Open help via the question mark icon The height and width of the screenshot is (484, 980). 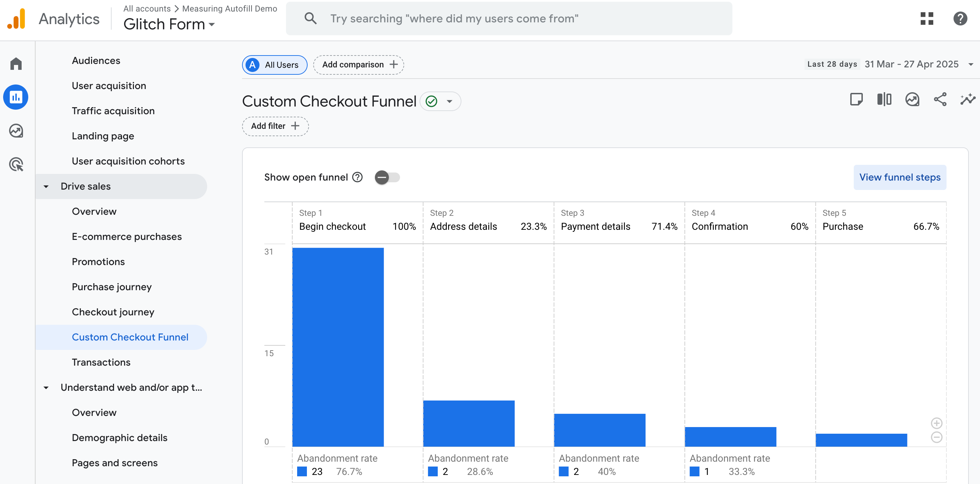pos(960,18)
